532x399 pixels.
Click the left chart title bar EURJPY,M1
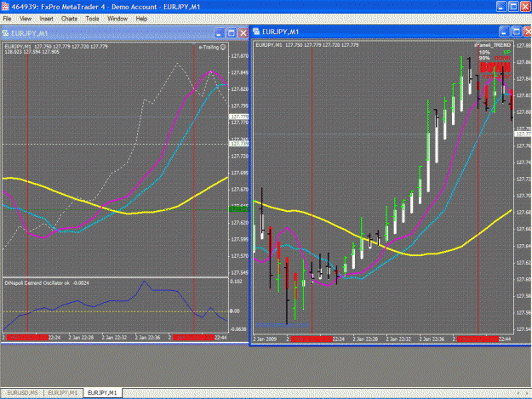coord(30,33)
